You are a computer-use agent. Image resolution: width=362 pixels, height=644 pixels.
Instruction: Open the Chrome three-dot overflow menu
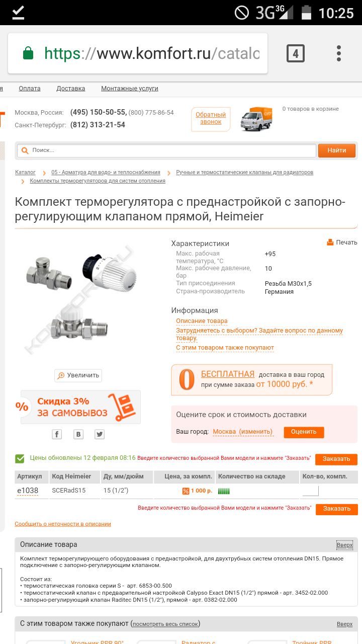(x=339, y=53)
